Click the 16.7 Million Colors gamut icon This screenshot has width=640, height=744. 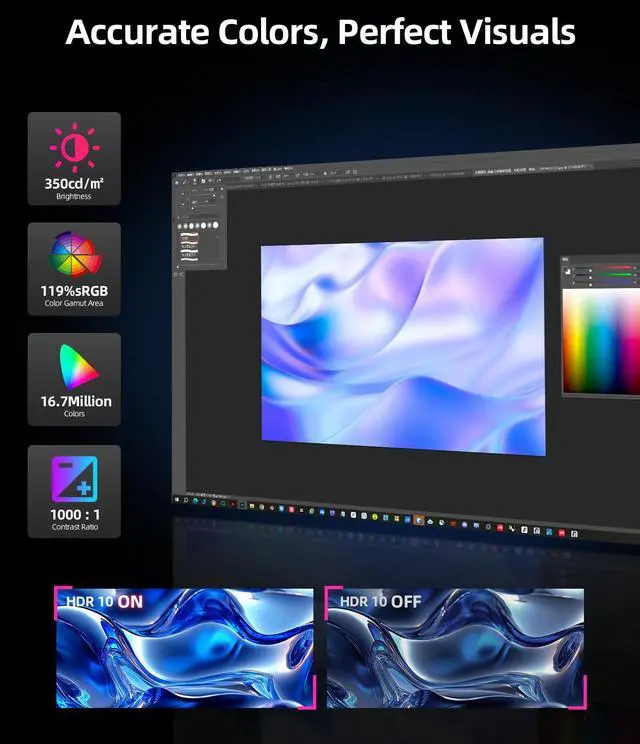point(74,367)
